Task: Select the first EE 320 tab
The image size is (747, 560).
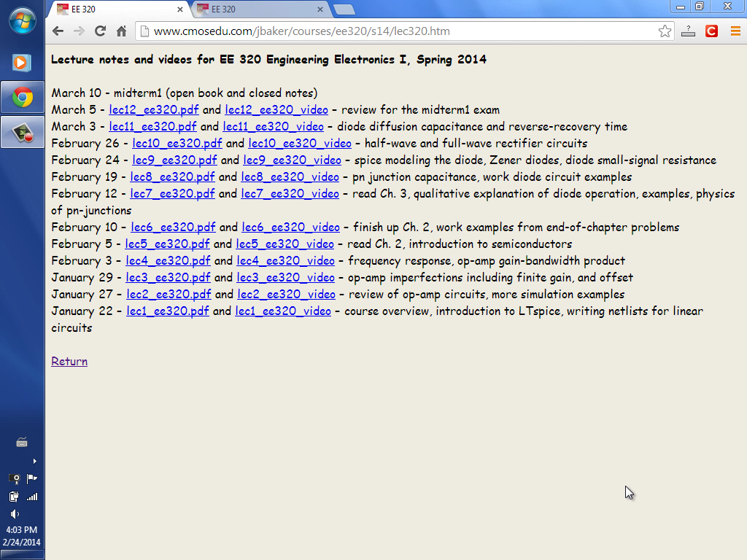Action: pyautogui.click(x=119, y=9)
